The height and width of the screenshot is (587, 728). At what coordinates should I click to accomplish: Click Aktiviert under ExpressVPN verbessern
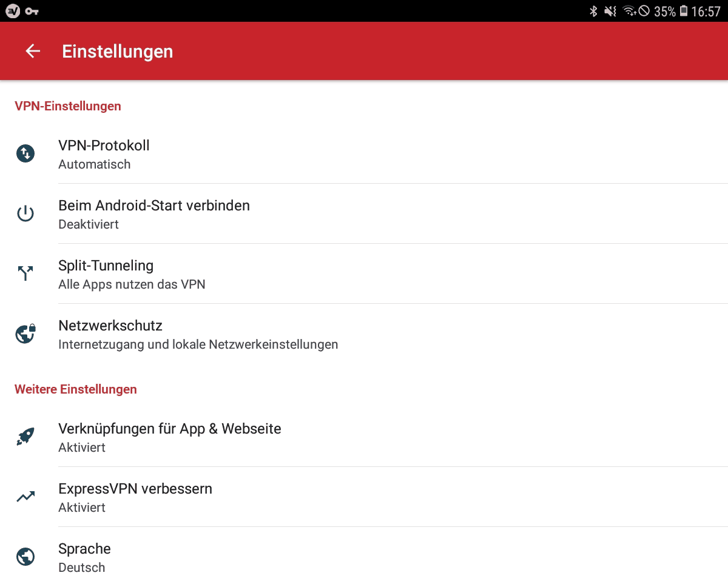(x=82, y=508)
